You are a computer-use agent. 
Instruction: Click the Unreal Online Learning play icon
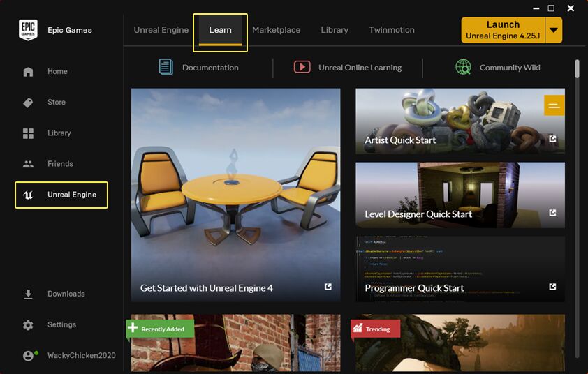[302, 67]
